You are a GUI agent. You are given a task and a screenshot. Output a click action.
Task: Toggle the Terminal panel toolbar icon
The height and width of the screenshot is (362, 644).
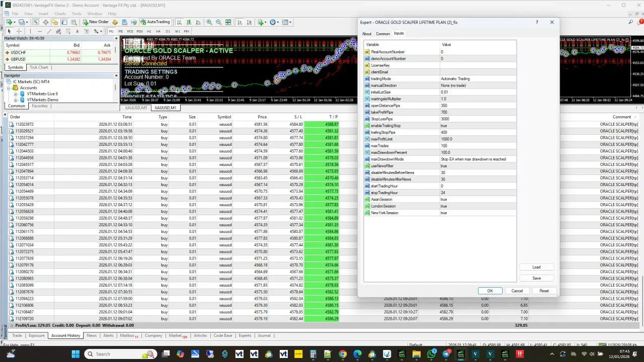pos(64,22)
